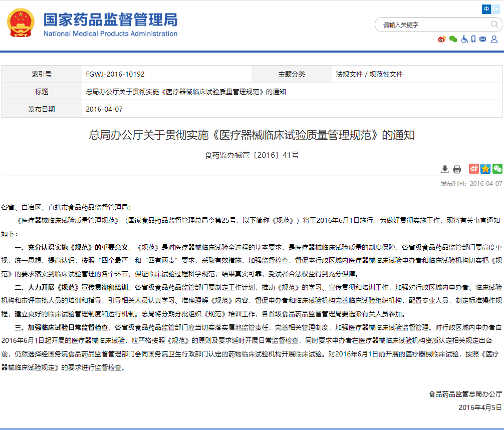Open the Weibo icon below the search box
This screenshot has height=430, width=504.
[x=441, y=39]
